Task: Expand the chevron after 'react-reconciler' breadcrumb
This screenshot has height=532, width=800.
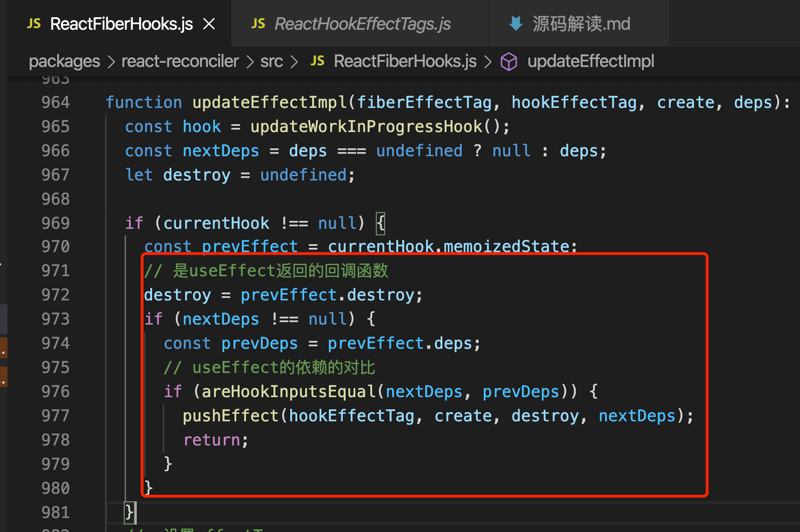Action: pyautogui.click(x=250, y=62)
